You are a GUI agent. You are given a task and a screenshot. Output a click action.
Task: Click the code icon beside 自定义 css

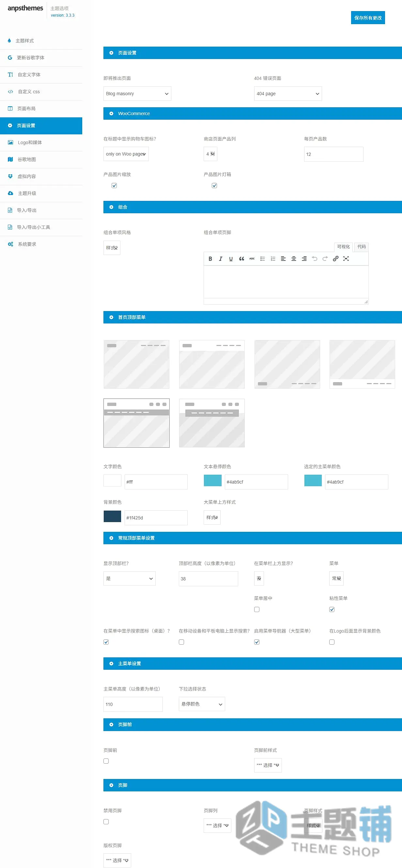[10, 92]
